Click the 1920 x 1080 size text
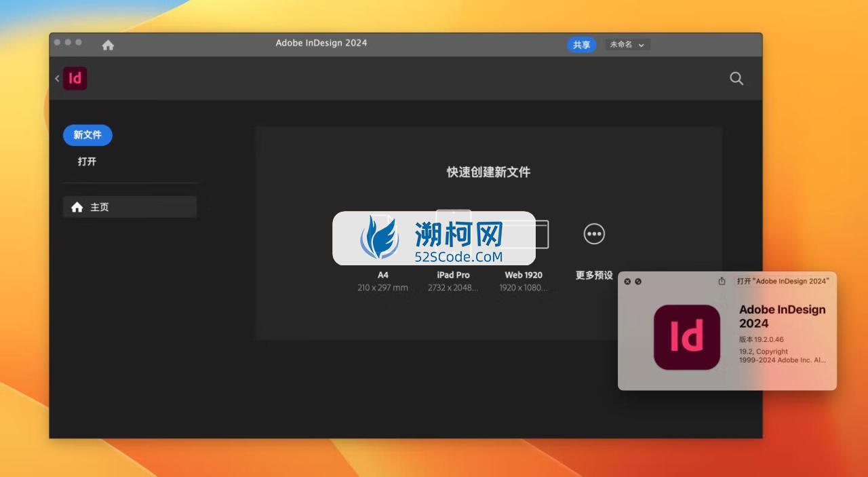The width and height of the screenshot is (868, 477). click(x=524, y=288)
